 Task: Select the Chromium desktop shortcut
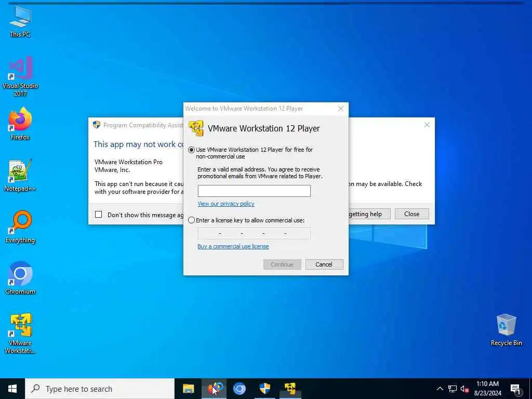coord(20,277)
